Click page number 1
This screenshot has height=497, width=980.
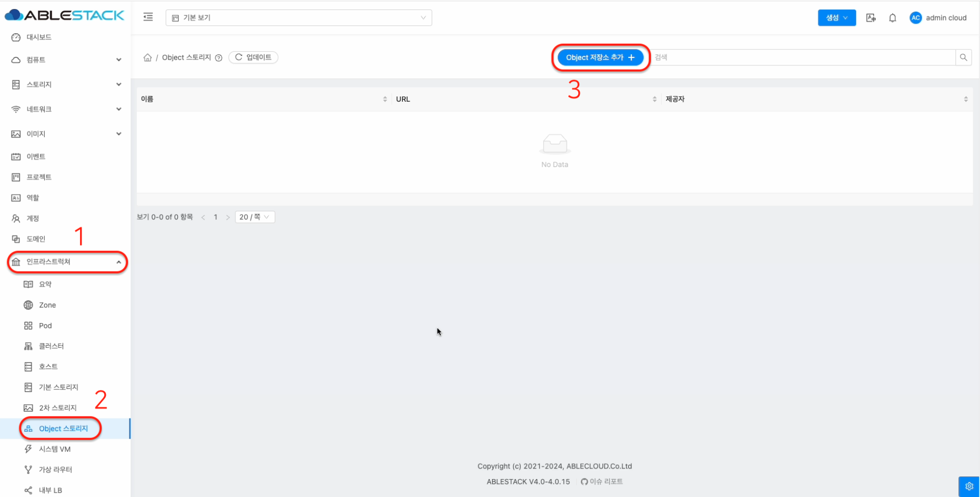pos(215,217)
